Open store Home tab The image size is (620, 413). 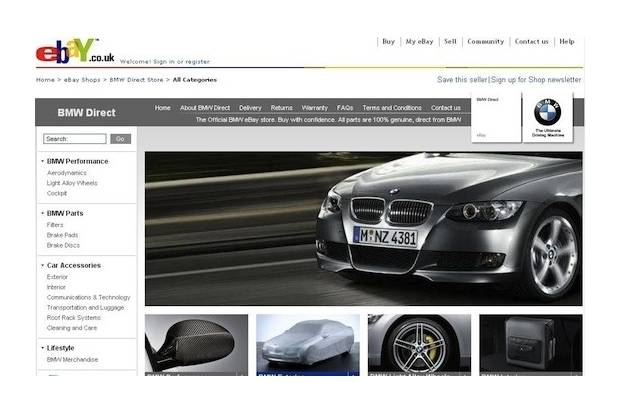coord(163,108)
